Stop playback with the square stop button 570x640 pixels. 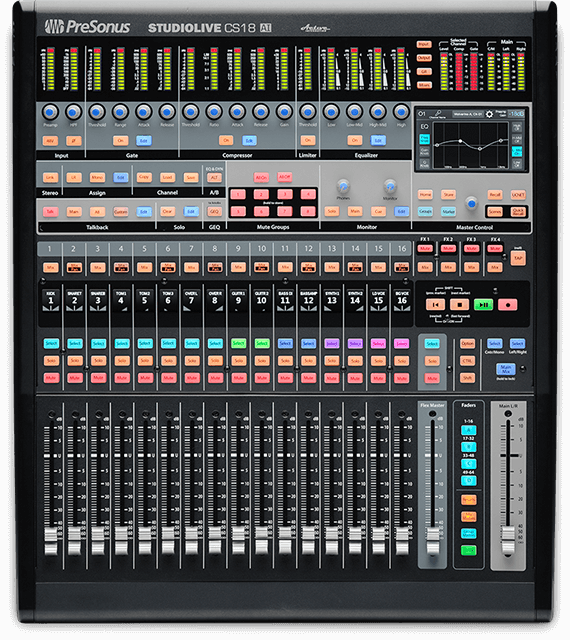(459, 305)
